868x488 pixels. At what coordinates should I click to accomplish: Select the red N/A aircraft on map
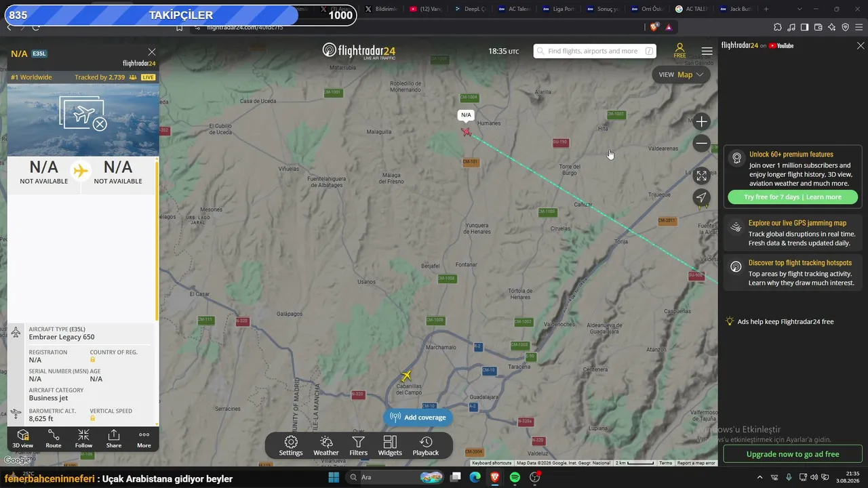tap(467, 131)
